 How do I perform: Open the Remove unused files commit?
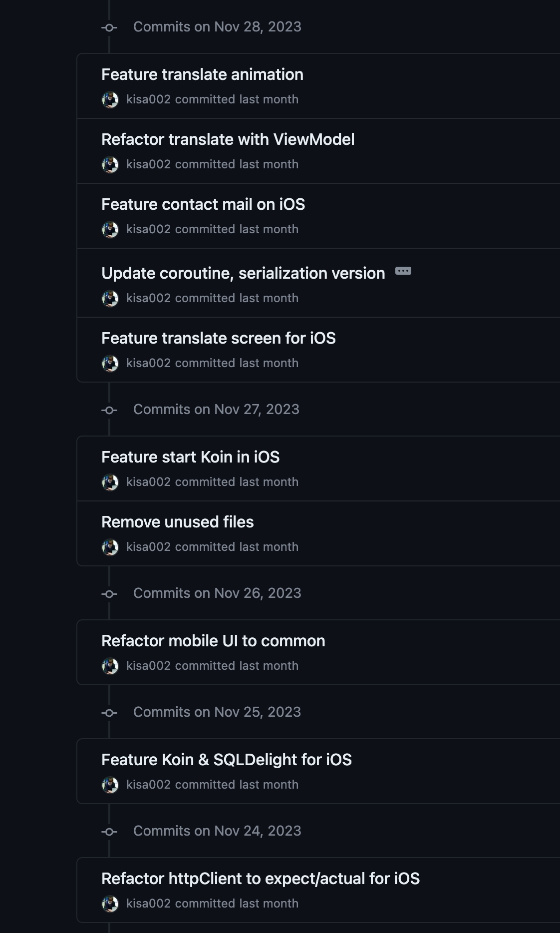pyautogui.click(x=177, y=522)
